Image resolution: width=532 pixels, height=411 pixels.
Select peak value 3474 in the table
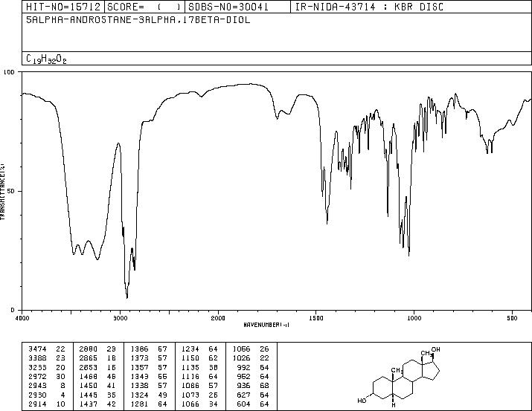pos(37,349)
